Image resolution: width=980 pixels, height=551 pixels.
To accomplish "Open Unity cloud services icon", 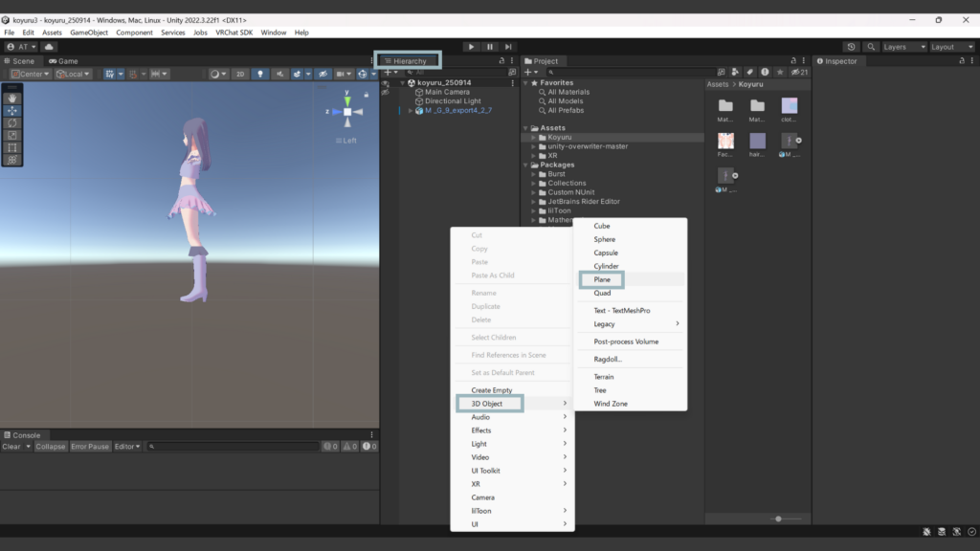I will coord(49,47).
